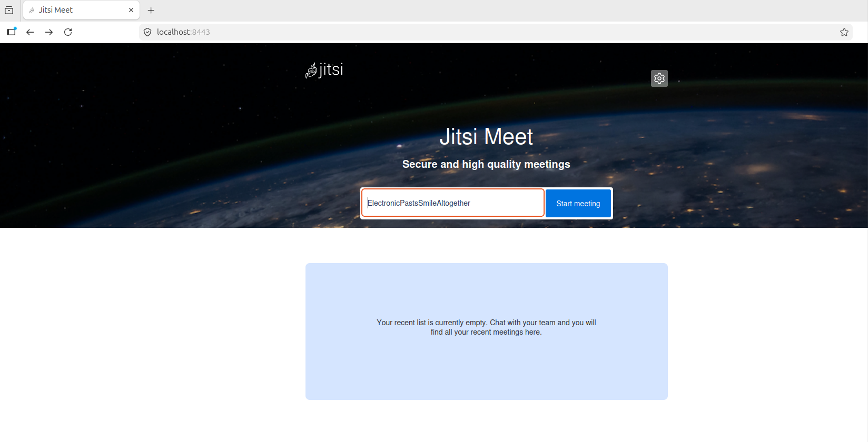Viewport: 868px width, 442px height.
Task: Start the meeting
Action: (x=578, y=203)
